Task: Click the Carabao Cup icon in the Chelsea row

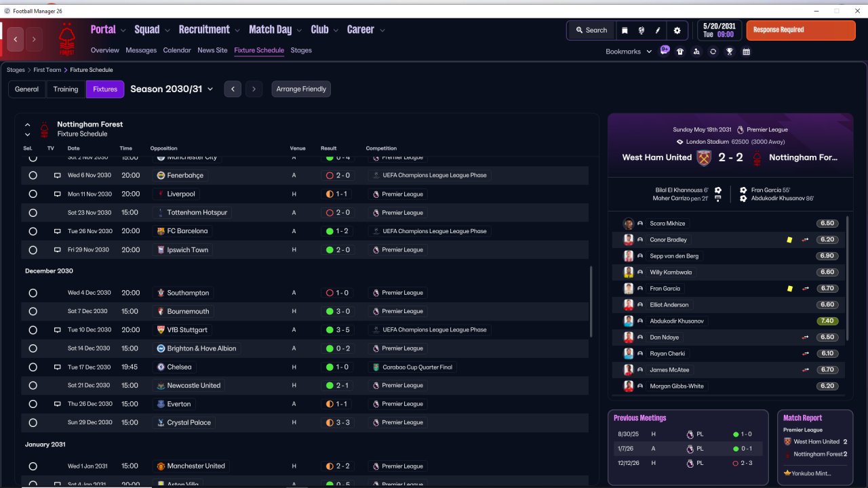Action: point(376,367)
